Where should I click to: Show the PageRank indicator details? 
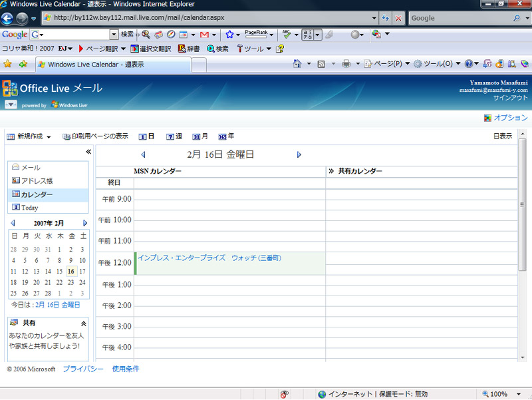pos(256,34)
